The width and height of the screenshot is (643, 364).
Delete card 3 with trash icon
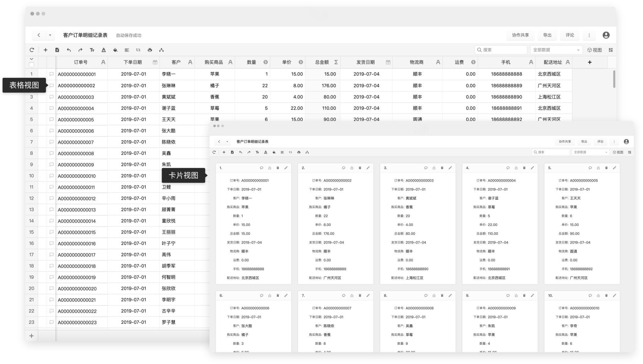click(442, 168)
